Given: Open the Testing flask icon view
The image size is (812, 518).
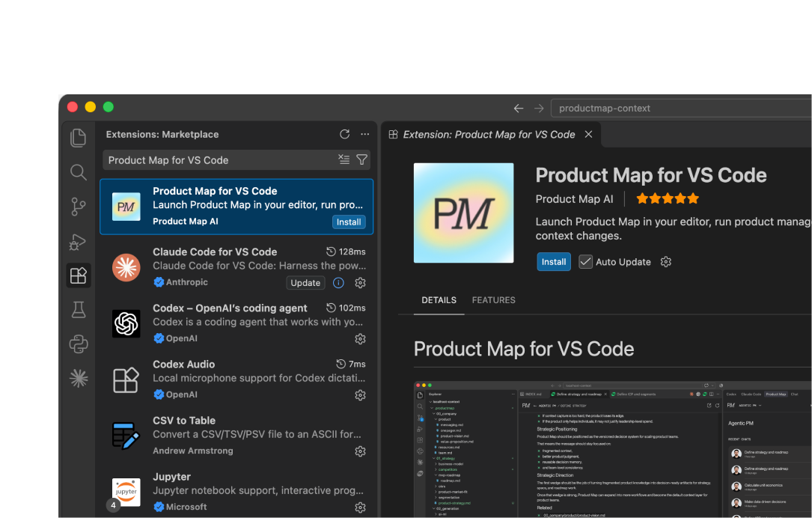Looking at the screenshot, I should (78, 310).
